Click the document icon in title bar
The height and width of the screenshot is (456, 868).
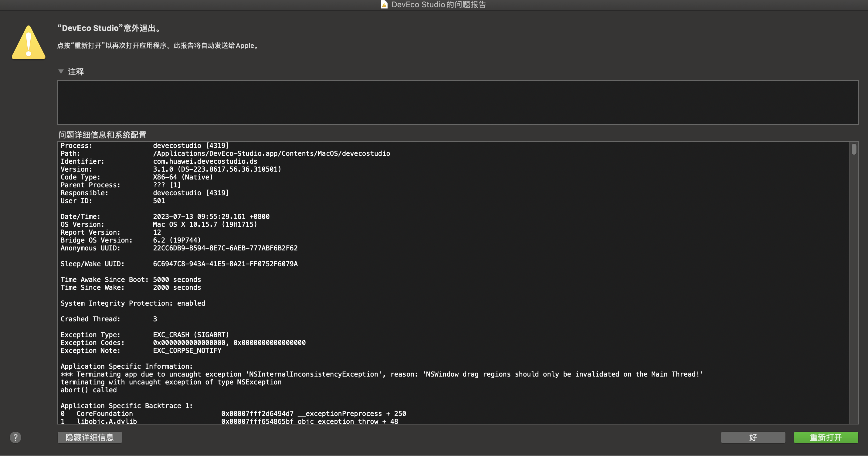tap(384, 4)
